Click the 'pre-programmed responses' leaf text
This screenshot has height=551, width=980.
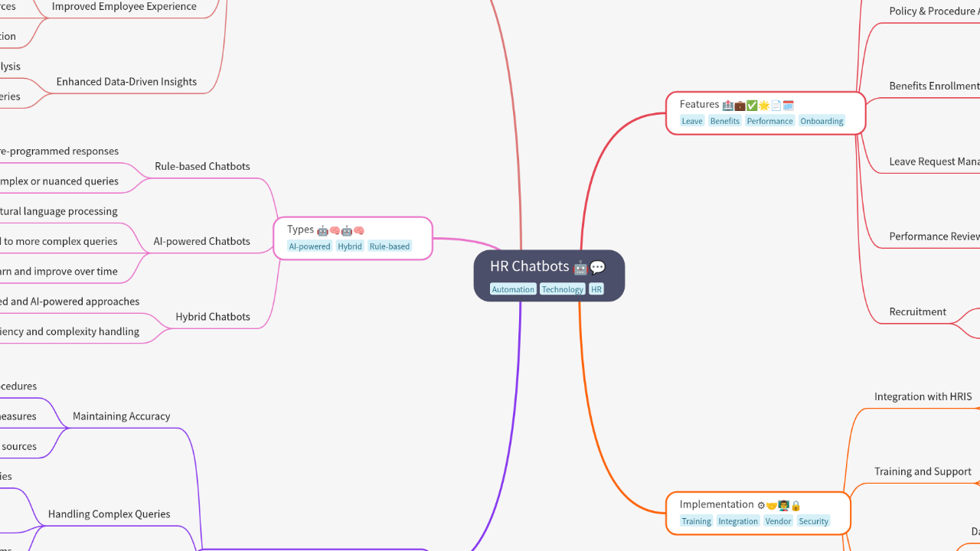(x=60, y=152)
